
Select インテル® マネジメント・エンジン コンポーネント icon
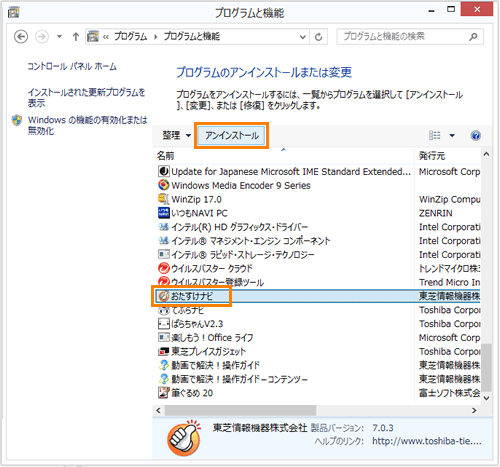(x=163, y=240)
